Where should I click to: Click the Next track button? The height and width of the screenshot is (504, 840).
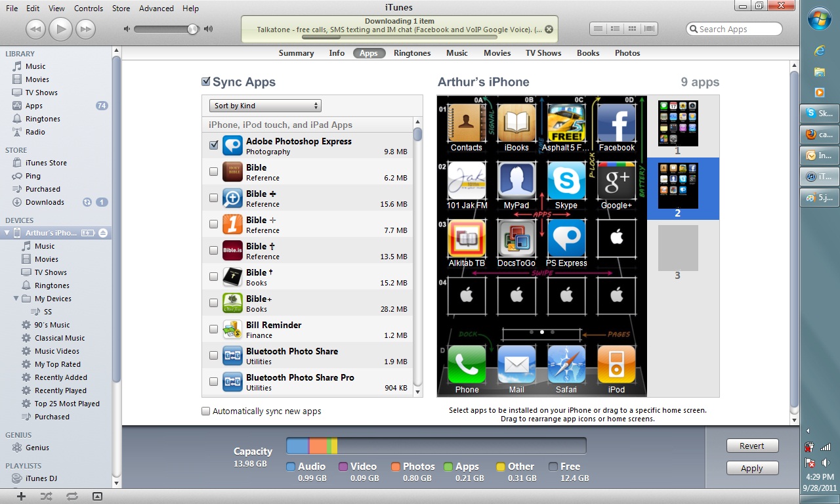tap(85, 29)
